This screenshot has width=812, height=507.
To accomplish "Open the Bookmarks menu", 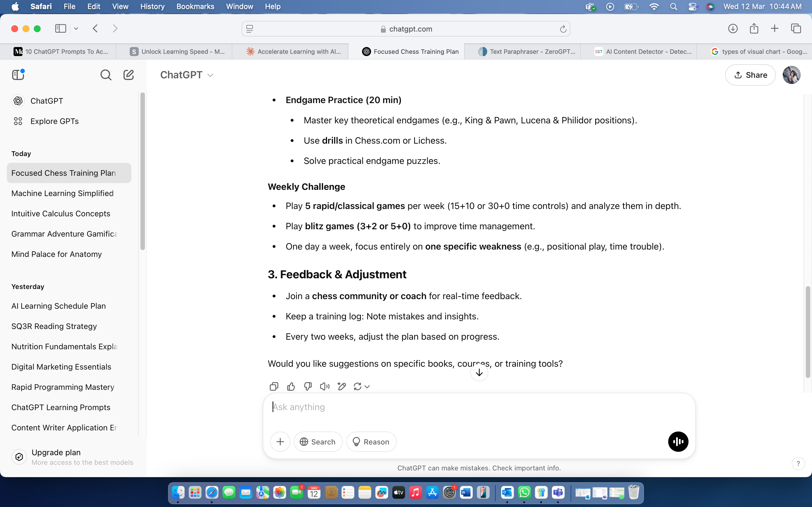I will click(x=195, y=6).
